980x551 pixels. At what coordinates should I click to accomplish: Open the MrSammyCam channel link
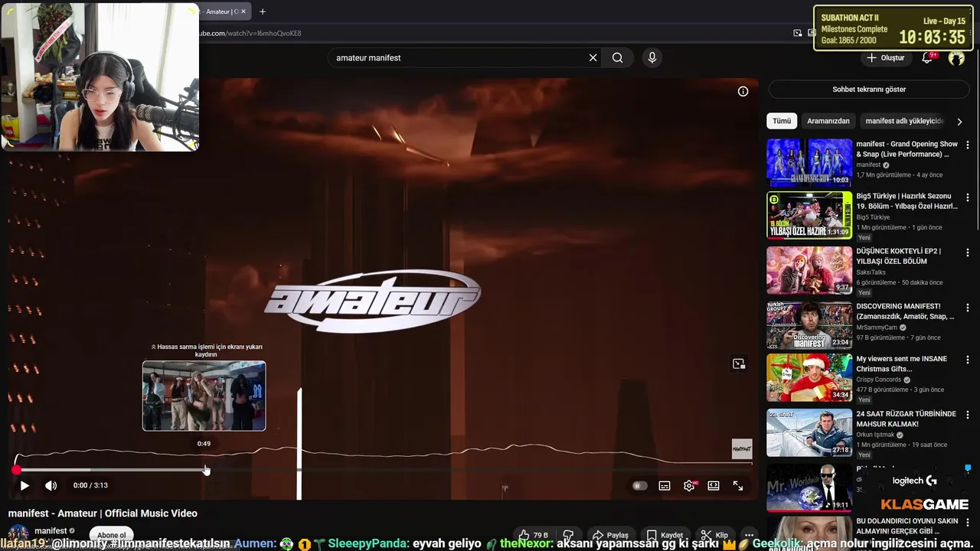(877, 328)
